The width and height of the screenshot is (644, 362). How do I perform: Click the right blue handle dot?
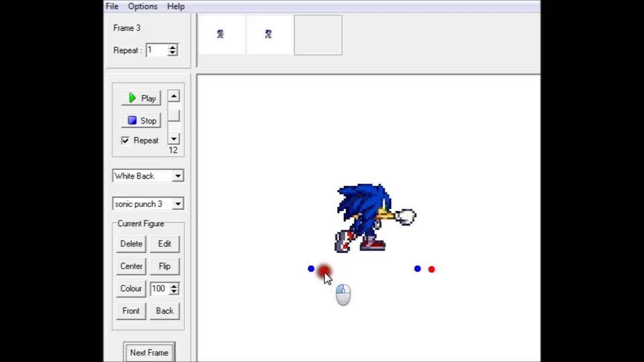coord(417,269)
